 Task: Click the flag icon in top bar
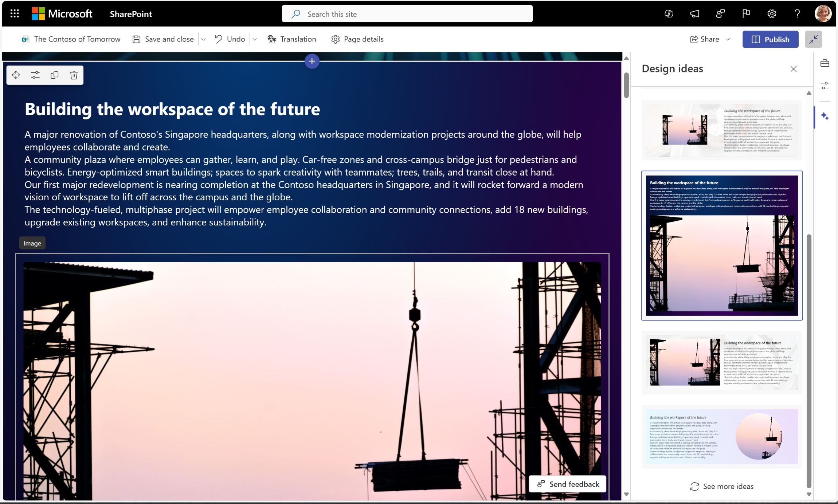tap(747, 13)
